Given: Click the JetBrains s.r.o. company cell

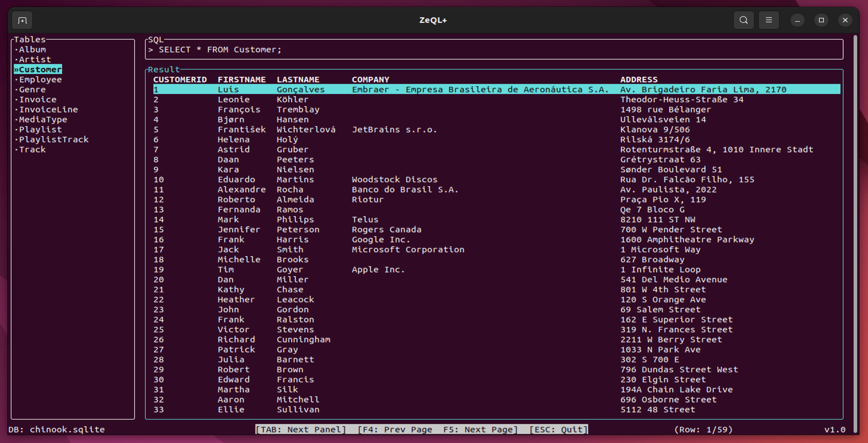Looking at the screenshot, I should pos(394,129).
